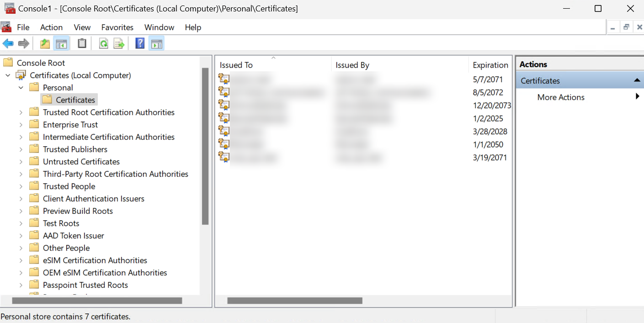Go up one level with the folder icon
Screen dimensions: 644x323
coord(44,43)
